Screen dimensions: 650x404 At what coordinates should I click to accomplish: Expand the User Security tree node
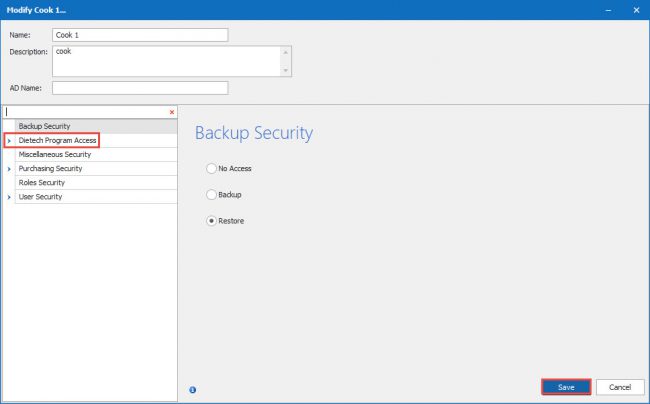pos(9,197)
